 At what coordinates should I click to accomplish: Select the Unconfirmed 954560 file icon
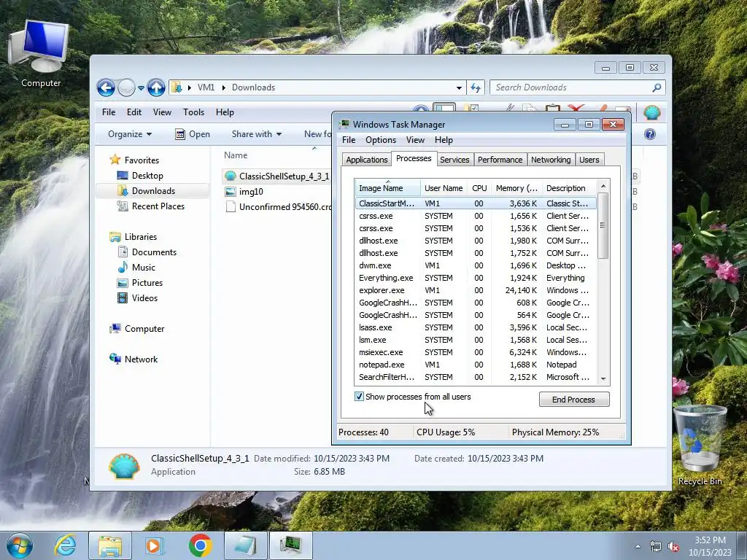point(231,206)
